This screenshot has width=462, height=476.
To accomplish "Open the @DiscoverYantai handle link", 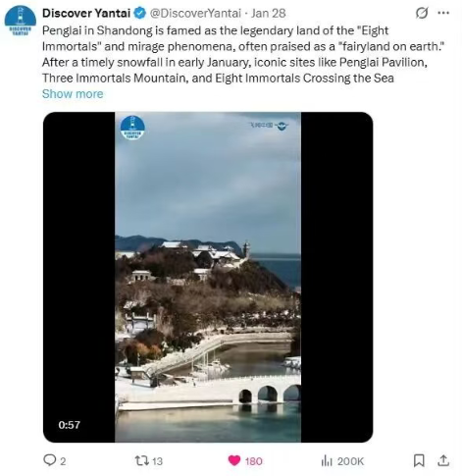I will click(195, 14).
